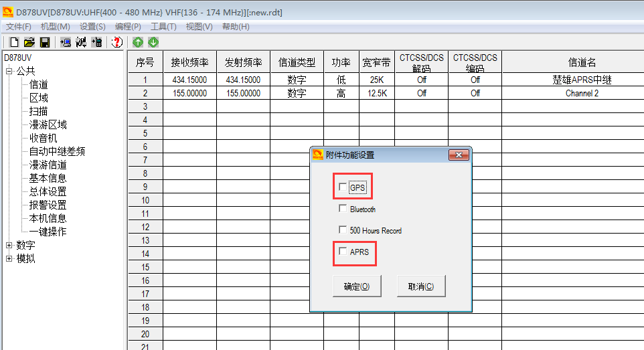Click the green up arrow icon
644x350 pixels.
point(138,43)
